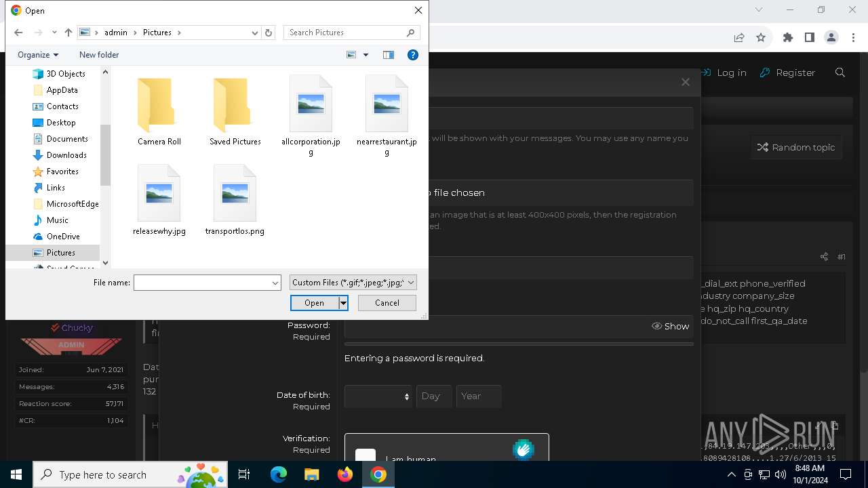The height and width of the screenshot is (488, 868).
Task: Toggle the preview pane
Action: tap(389, 55)
